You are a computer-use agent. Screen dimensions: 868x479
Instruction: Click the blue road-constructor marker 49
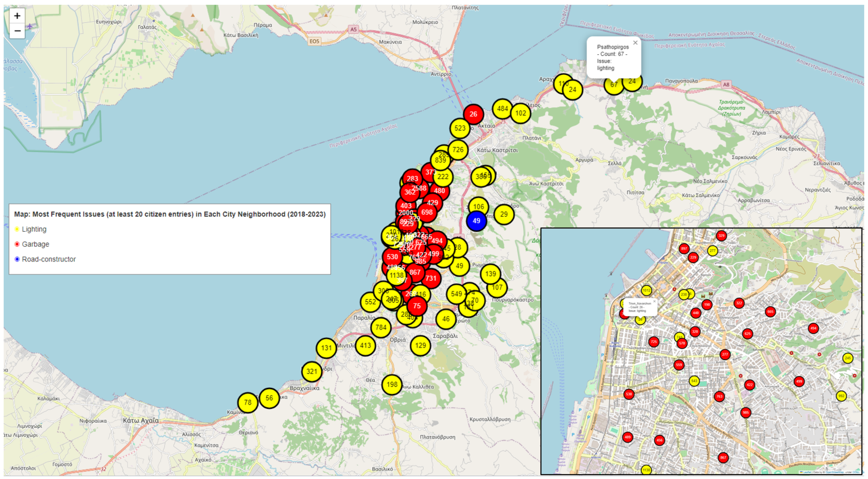click(476, 221)
